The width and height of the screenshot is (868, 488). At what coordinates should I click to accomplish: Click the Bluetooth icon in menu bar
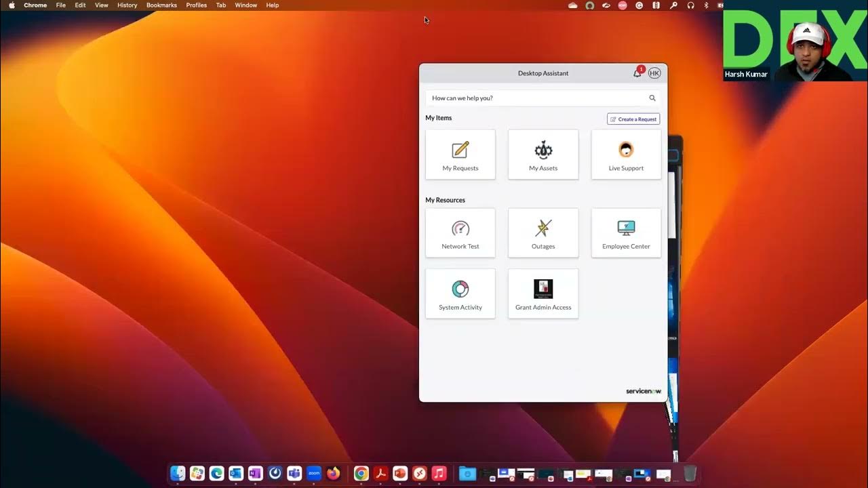[x=706, y=5]
